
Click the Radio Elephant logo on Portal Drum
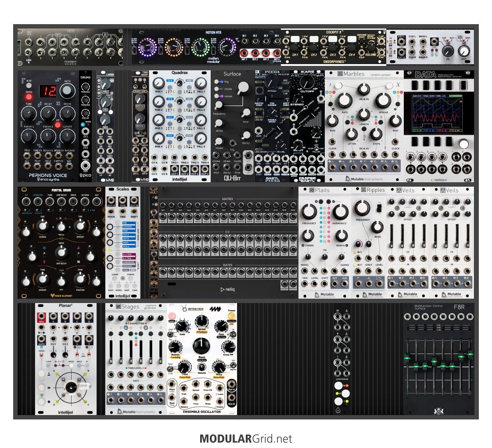click(x=61, y=296)
